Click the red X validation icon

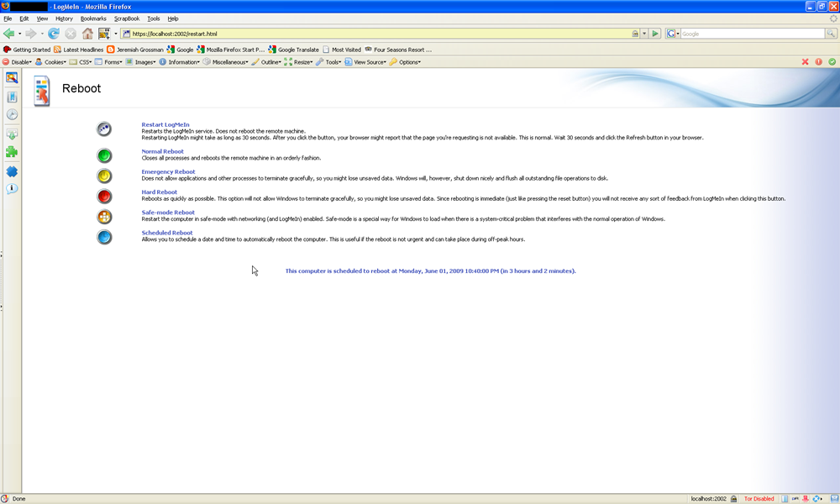click(x=805, y=62)
